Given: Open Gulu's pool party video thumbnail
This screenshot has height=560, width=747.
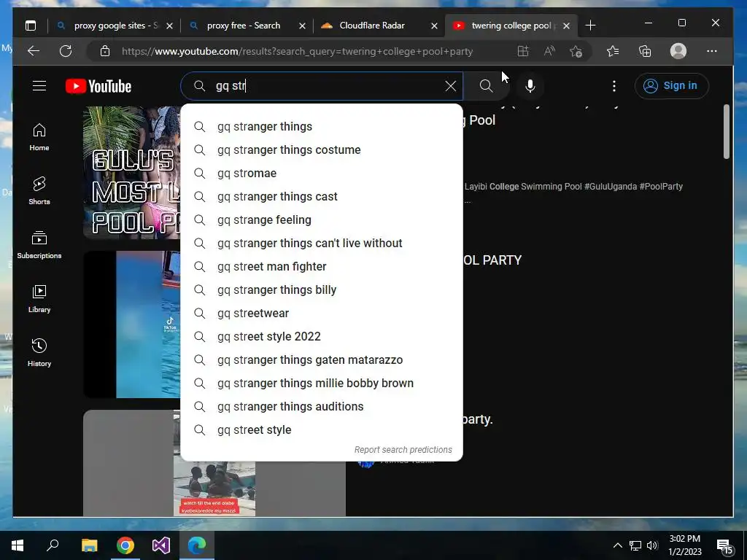Looking at the screenshot, I should tap(132, 172).
